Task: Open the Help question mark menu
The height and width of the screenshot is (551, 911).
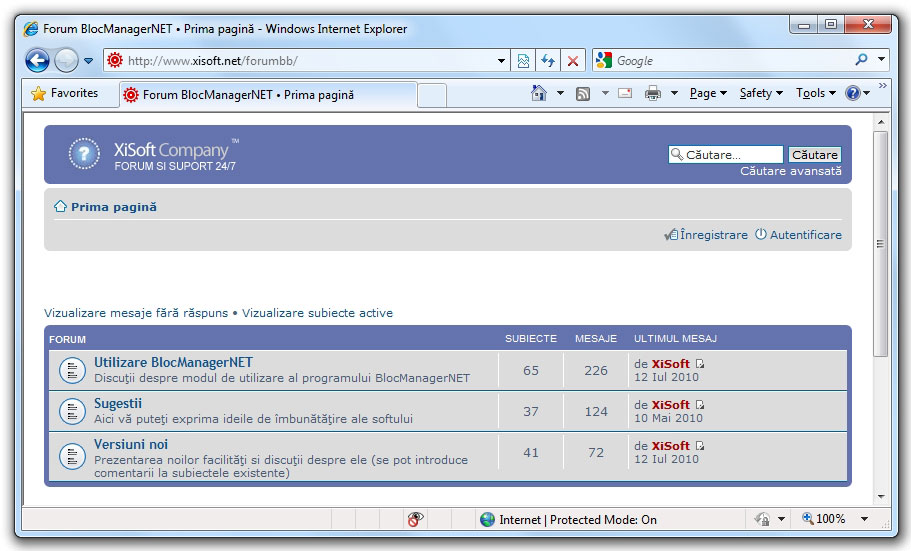Action: 857,93
